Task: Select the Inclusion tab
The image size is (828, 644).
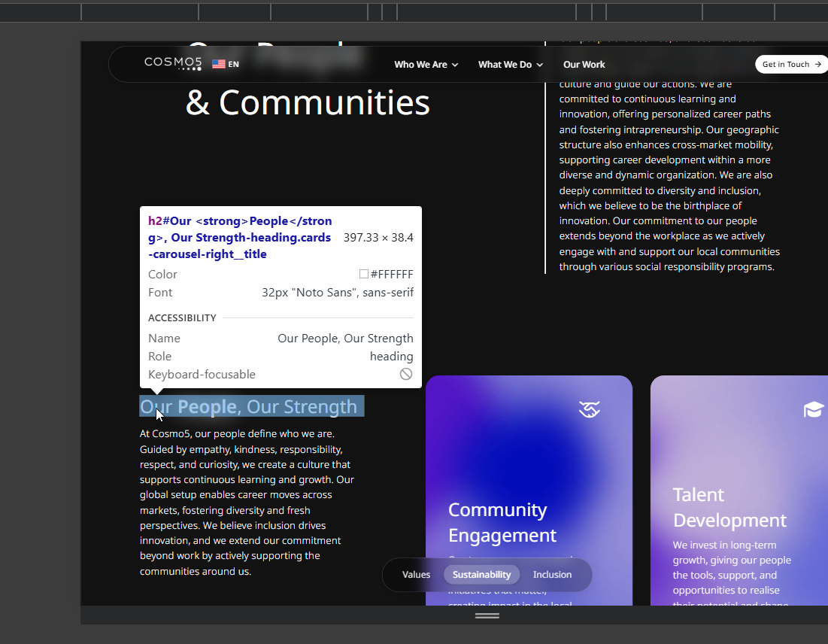Action: click(x=552, y=574)
